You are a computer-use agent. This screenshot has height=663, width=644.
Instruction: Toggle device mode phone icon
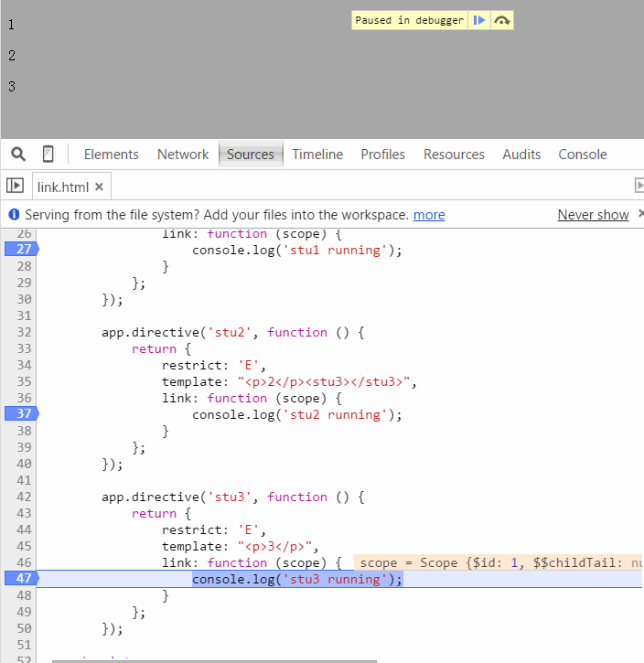pos(48,155)
